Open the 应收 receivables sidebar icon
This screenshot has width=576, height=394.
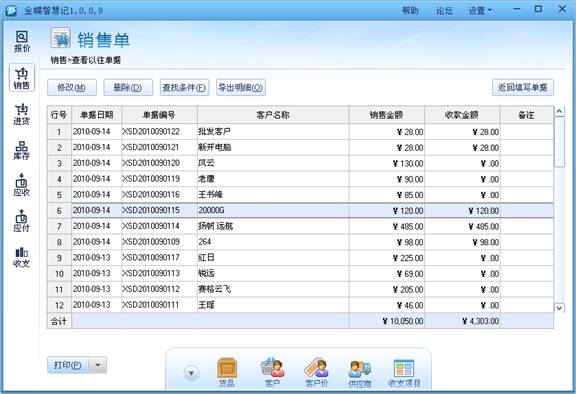(x=22, y=185)
